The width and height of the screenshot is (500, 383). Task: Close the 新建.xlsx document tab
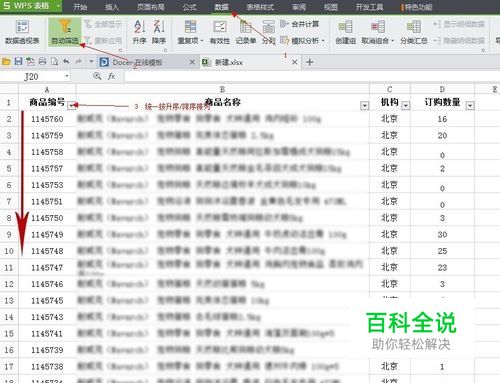tap(295, 62)
